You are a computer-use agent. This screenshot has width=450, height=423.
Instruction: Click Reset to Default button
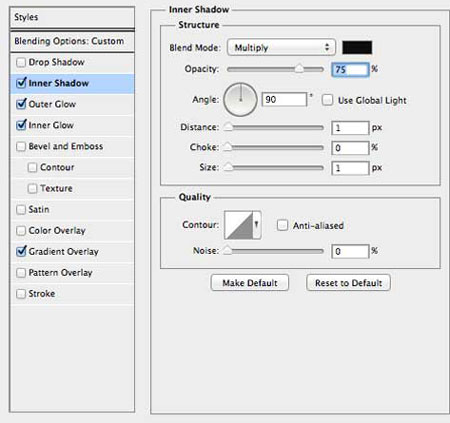tap(348, 283)
